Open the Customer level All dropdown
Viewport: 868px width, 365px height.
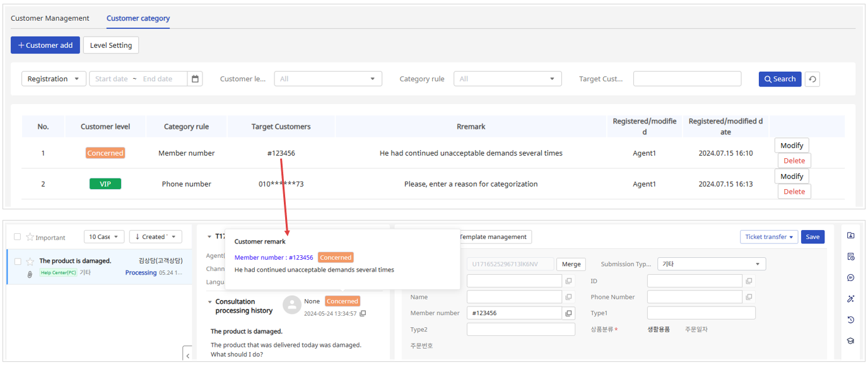pos(328,79)
